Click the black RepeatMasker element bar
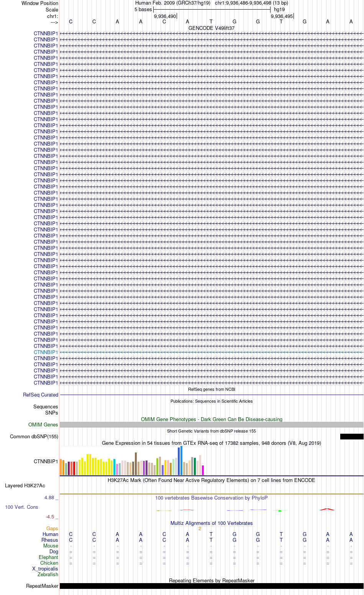This screenshot has width=364, height=595. click(212, 586)
